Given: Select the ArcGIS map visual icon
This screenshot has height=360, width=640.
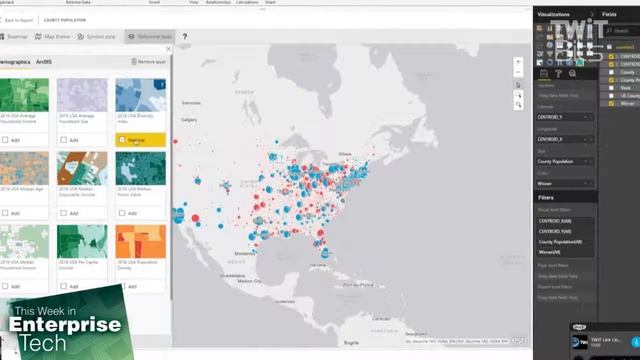Looking at the screenshot, I should pyautogui.click(x=580, y=62).
